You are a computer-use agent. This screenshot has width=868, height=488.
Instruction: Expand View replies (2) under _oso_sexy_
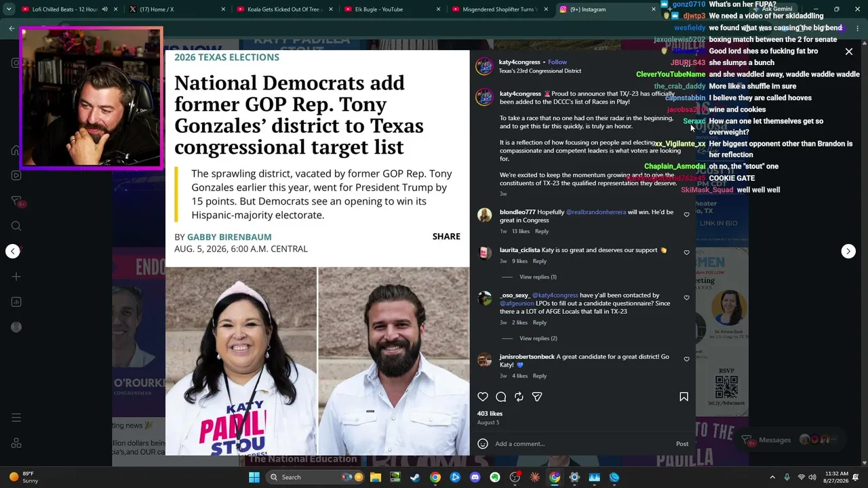click(538, 338)
